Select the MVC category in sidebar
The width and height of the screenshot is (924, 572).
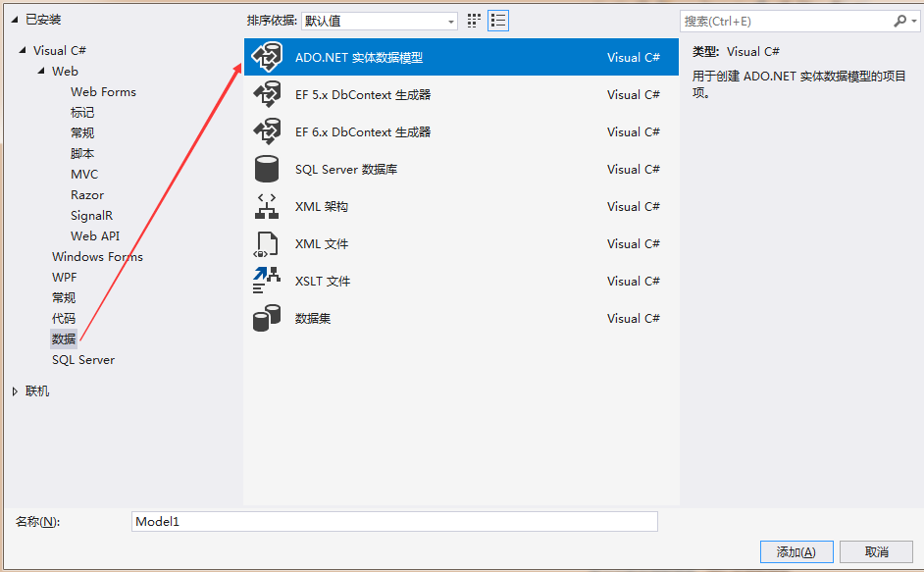click(84, 174)
